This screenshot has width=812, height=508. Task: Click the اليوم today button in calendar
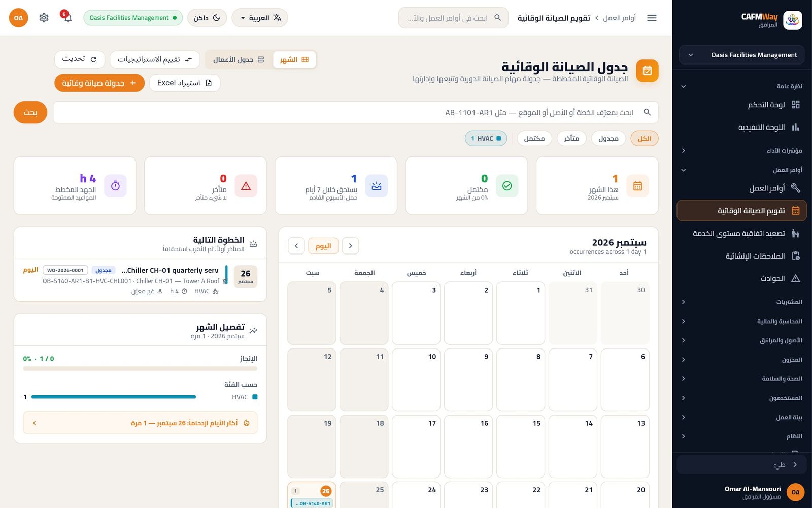[323, 246]
